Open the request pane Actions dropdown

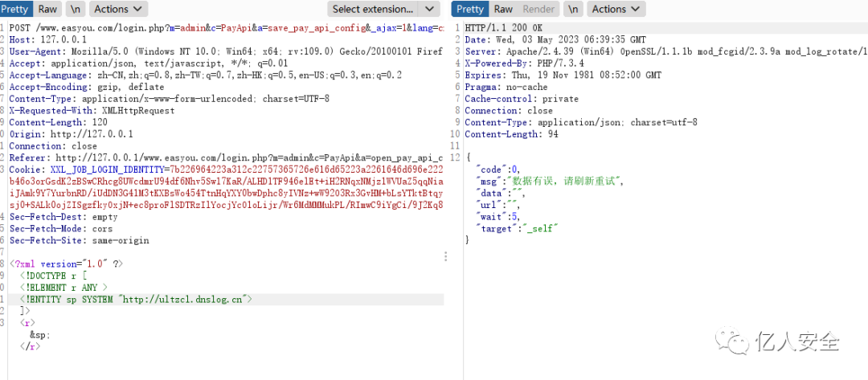click(118, 9)
